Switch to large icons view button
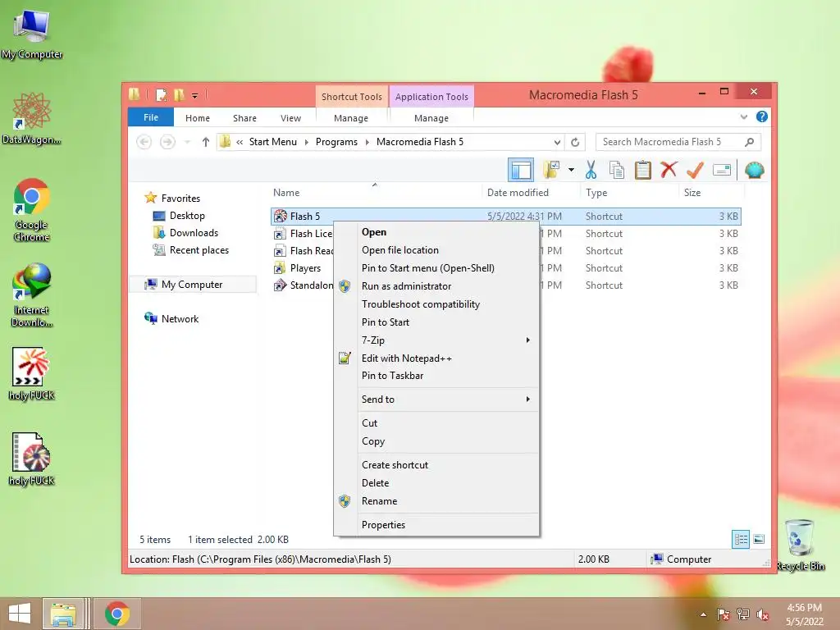 coord(759,539)
